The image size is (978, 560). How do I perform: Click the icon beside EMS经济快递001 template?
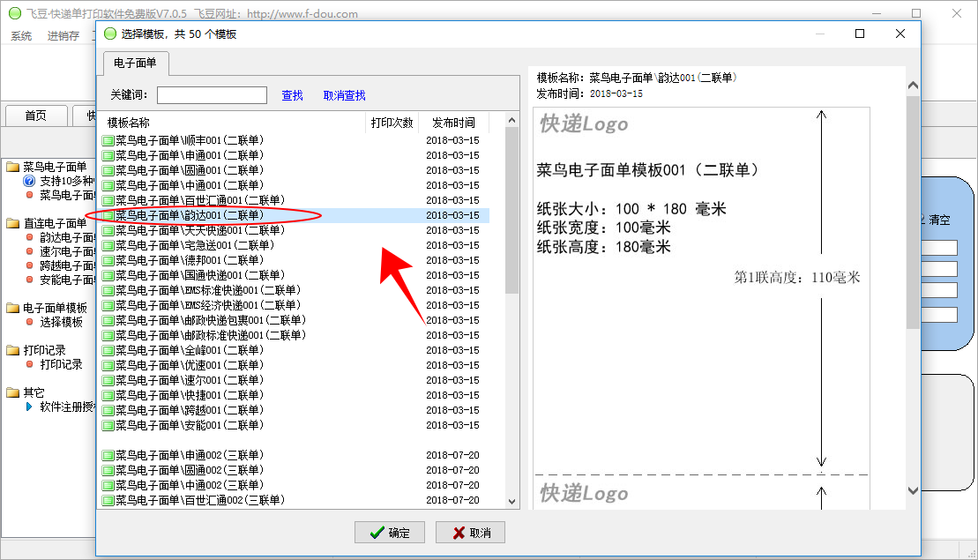pyautogui.click(x=108, y=305)
